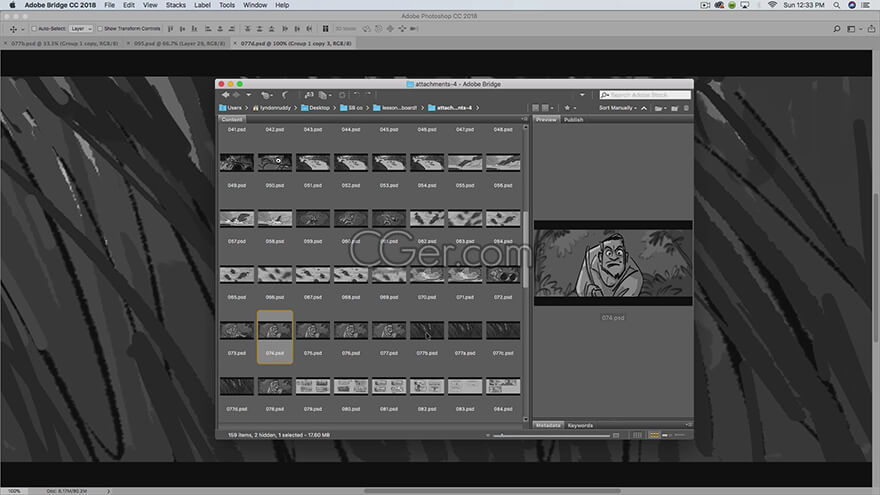Select thumbnail 077b.psd
This screenshot has width=880, height=495.
(x=427, y=330)
